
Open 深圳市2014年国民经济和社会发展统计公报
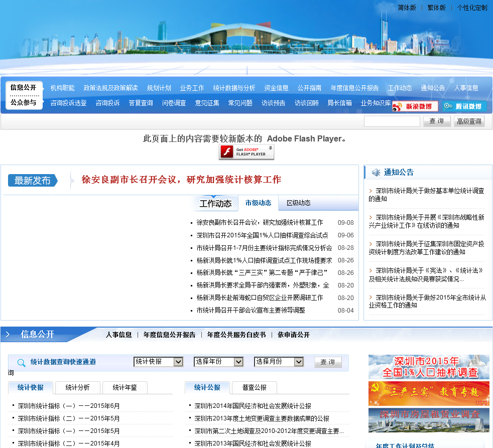coord(253,406)
